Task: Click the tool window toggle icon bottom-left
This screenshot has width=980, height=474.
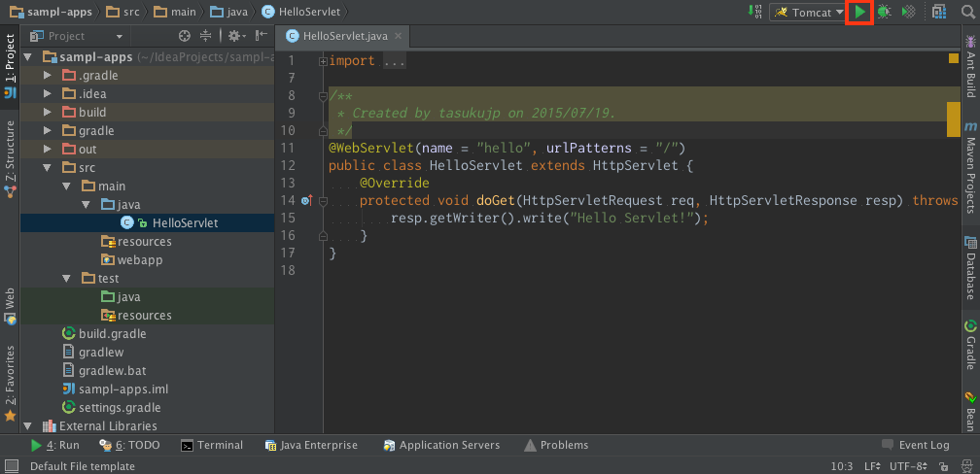Action: [x=11, y=466]
